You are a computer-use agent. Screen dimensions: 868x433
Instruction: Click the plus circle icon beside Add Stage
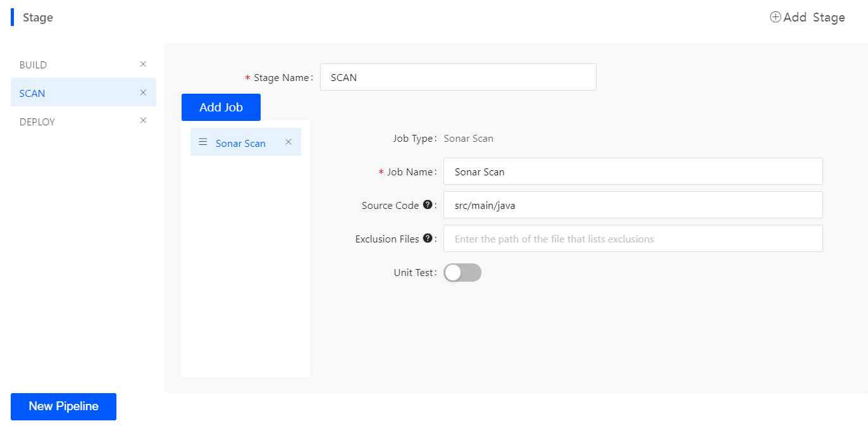click(x=775, y=17)
